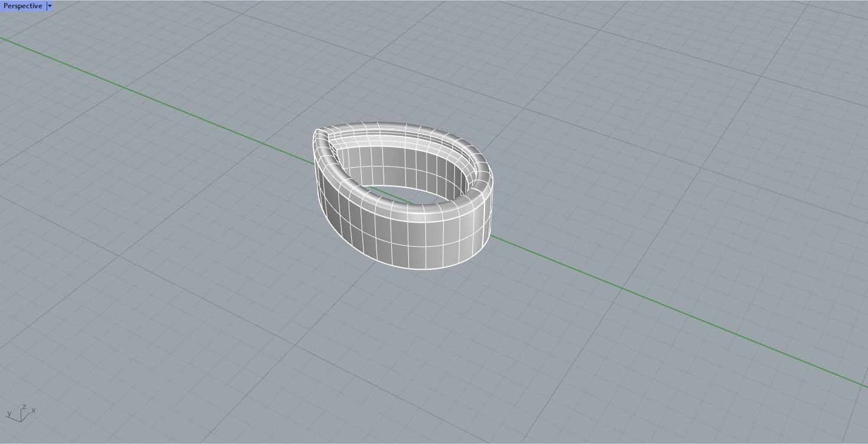Open the Perspective viewport dropdown arrow
Image resolution: width=868 pixels, height=444 pixels.
pos(50,6)
